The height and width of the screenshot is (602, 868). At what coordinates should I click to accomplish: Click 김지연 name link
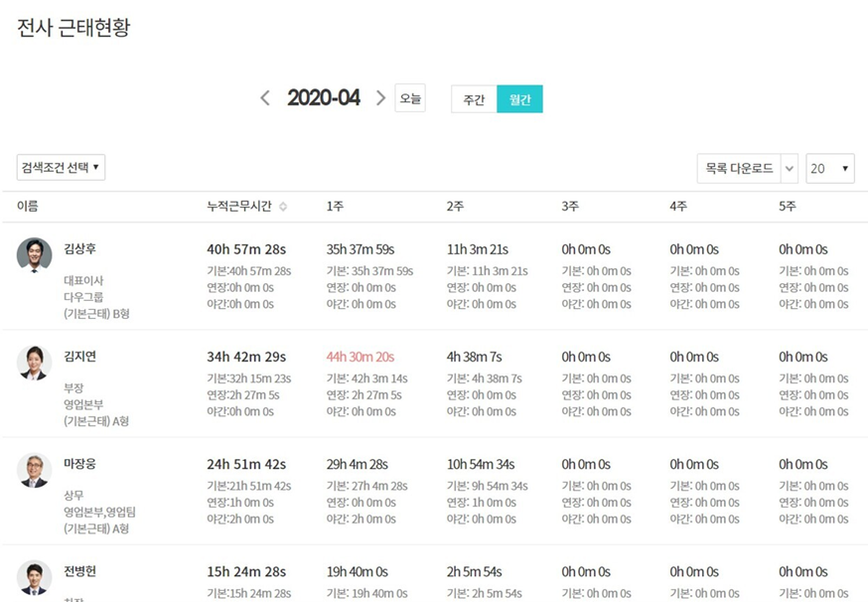click(x=79, y=356)
